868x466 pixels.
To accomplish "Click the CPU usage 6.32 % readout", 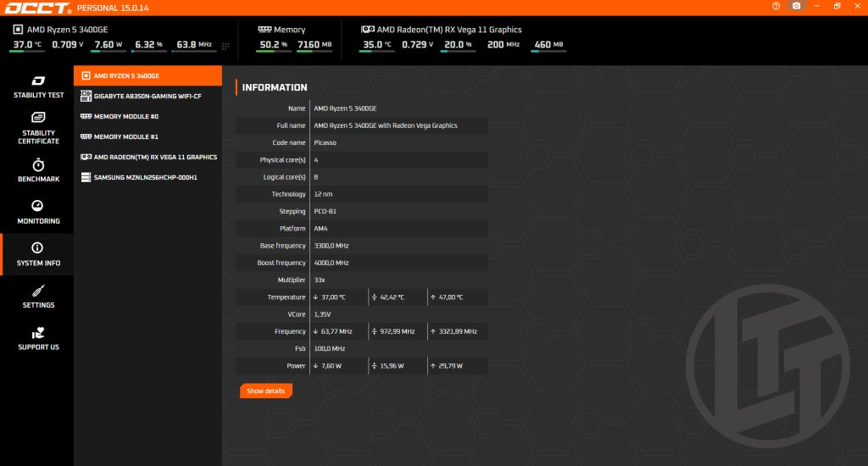I will (x=148, y=45).
